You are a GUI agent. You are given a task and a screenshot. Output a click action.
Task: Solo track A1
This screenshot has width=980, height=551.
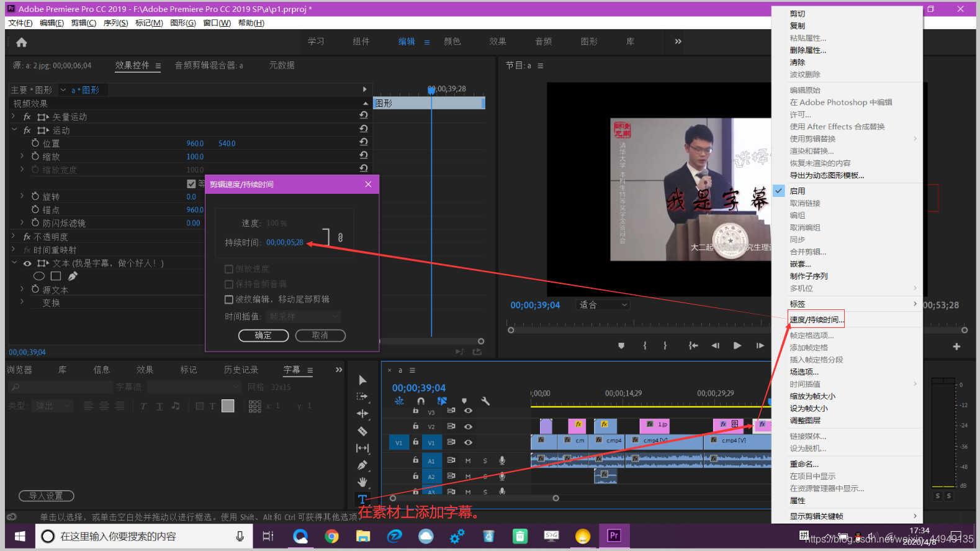(x=485, y=461)
